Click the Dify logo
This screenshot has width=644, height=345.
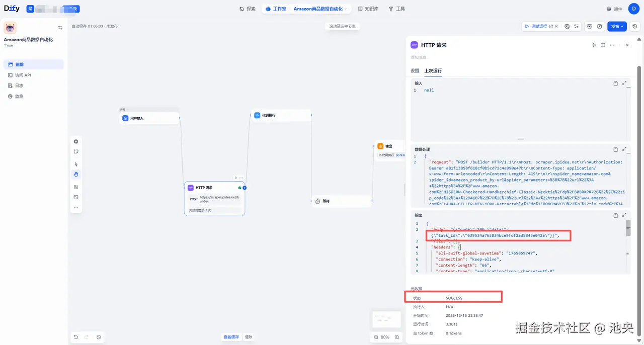click(12, 9)
